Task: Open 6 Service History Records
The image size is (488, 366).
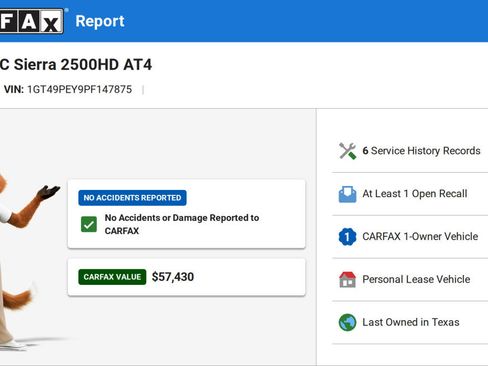Action: click(x=410, y=151)
